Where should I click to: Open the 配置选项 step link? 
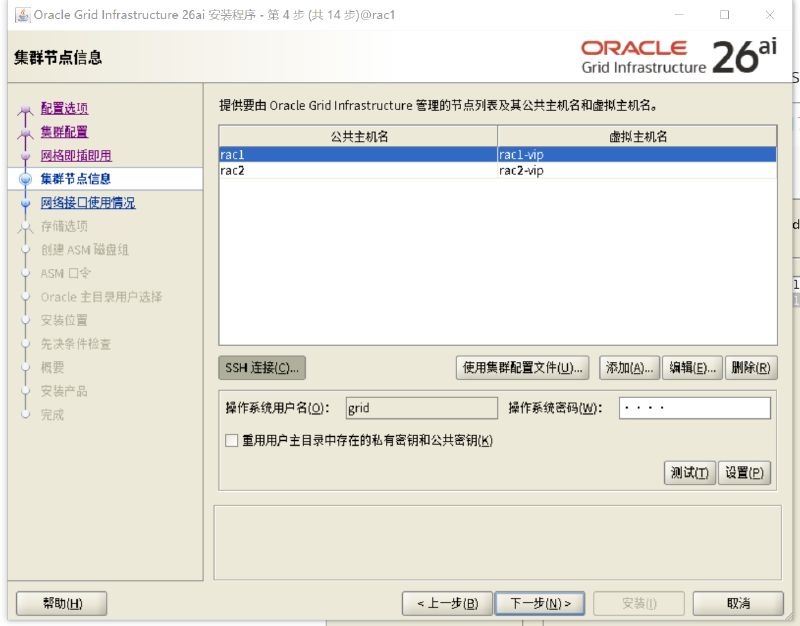[x=64, y=108]
